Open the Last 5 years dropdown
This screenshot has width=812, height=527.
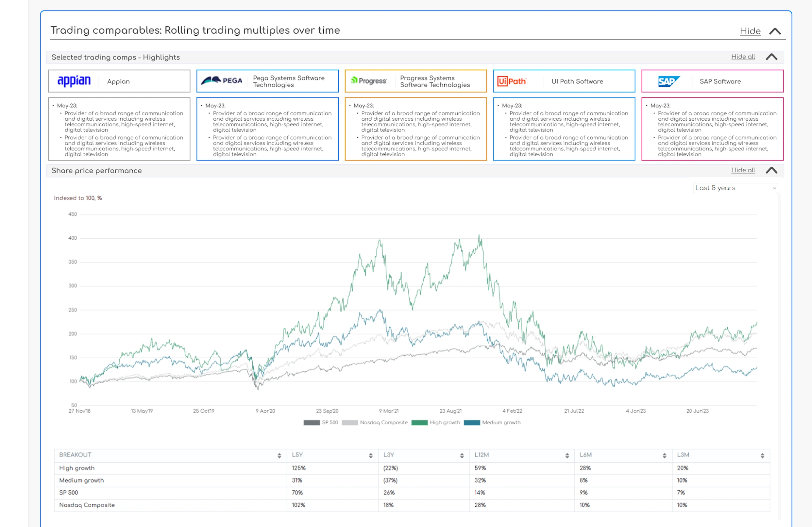735,188
